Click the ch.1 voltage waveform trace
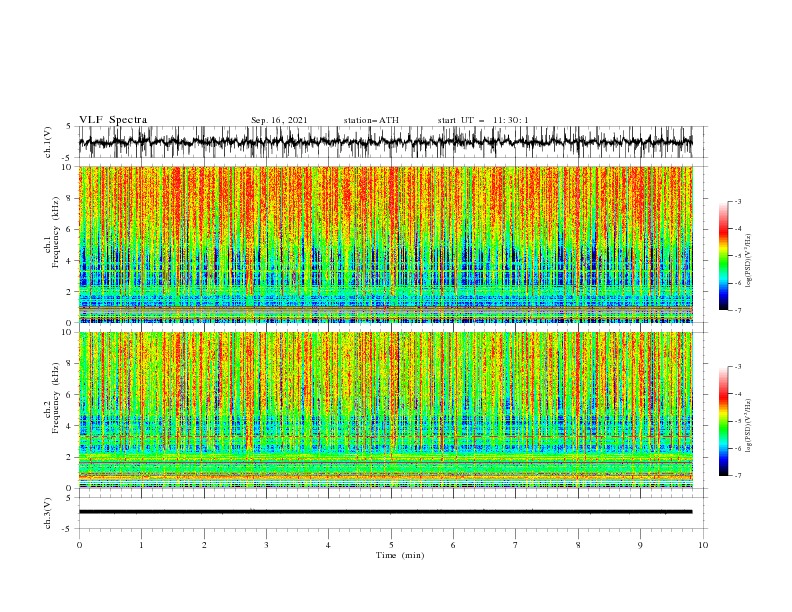 [385, 142]
